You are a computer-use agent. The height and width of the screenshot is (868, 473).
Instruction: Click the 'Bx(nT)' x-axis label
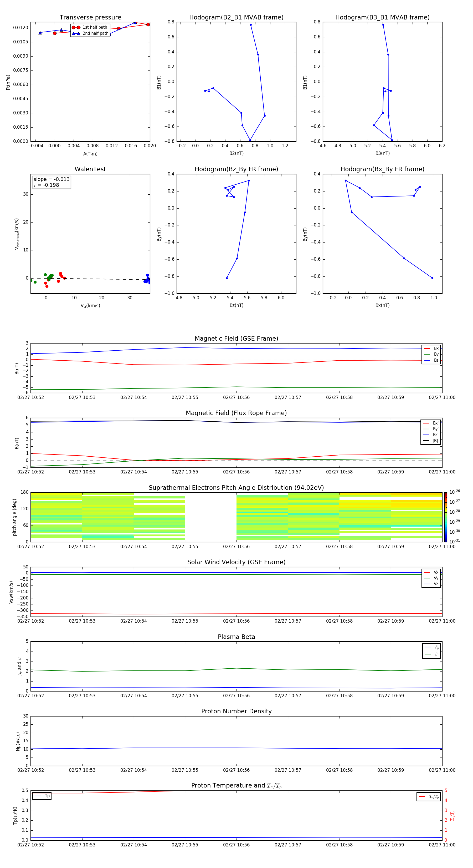tap(382, 305)
